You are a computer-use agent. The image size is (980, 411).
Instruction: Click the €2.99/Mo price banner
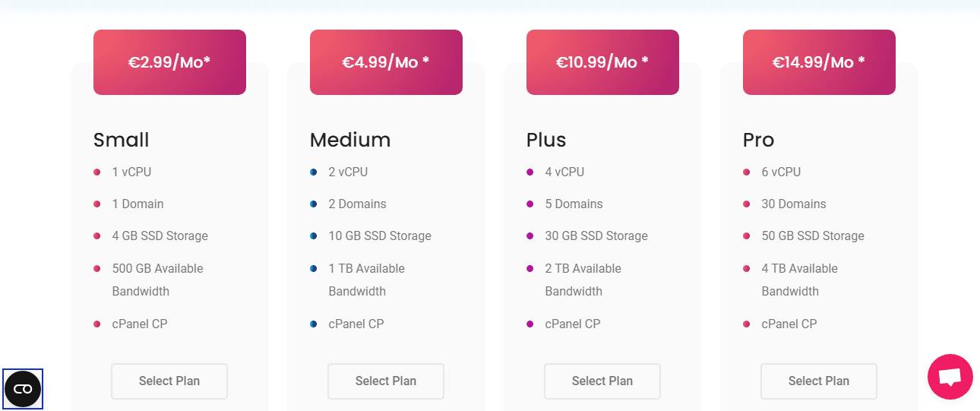pos(169,62)
